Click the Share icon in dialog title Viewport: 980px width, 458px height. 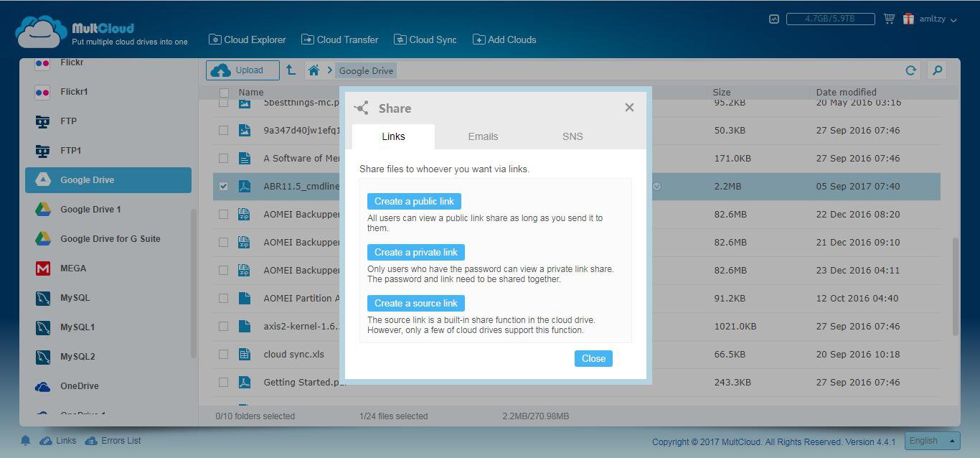[362, 108]
